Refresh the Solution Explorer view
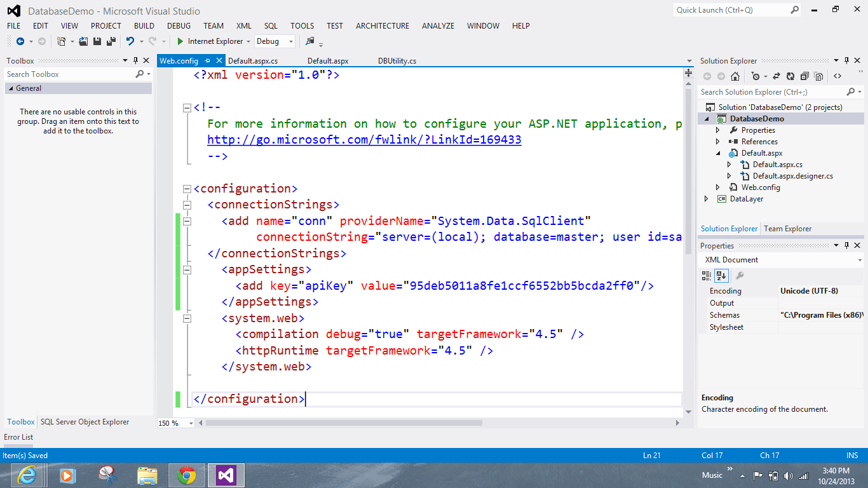 pos(790,76)
